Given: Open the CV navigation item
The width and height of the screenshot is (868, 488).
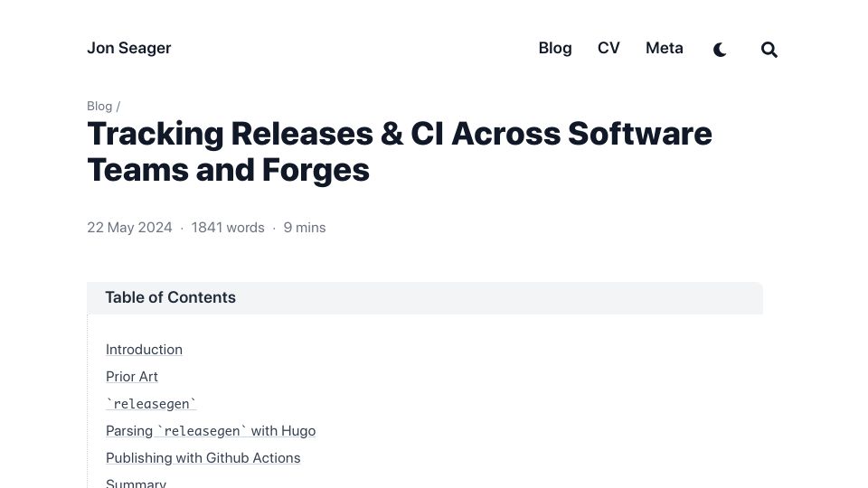Looking at the screenshot, I should coord(609,48).
